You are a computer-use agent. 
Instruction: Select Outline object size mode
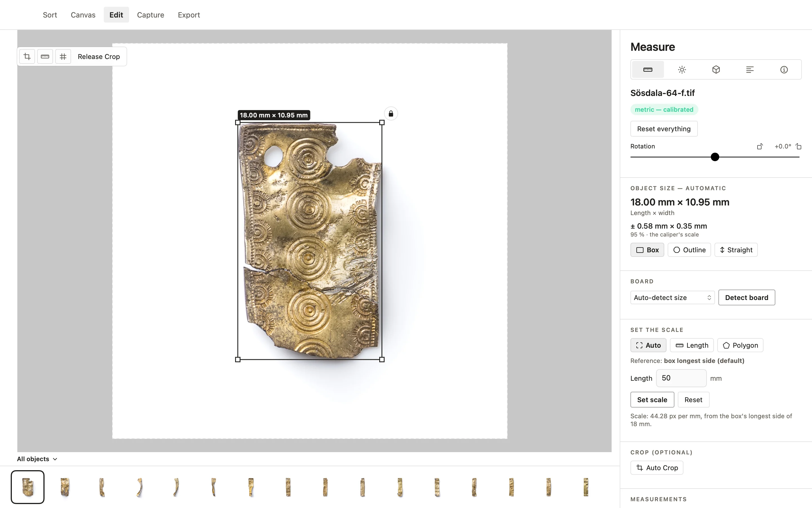(x=689, y=250)
